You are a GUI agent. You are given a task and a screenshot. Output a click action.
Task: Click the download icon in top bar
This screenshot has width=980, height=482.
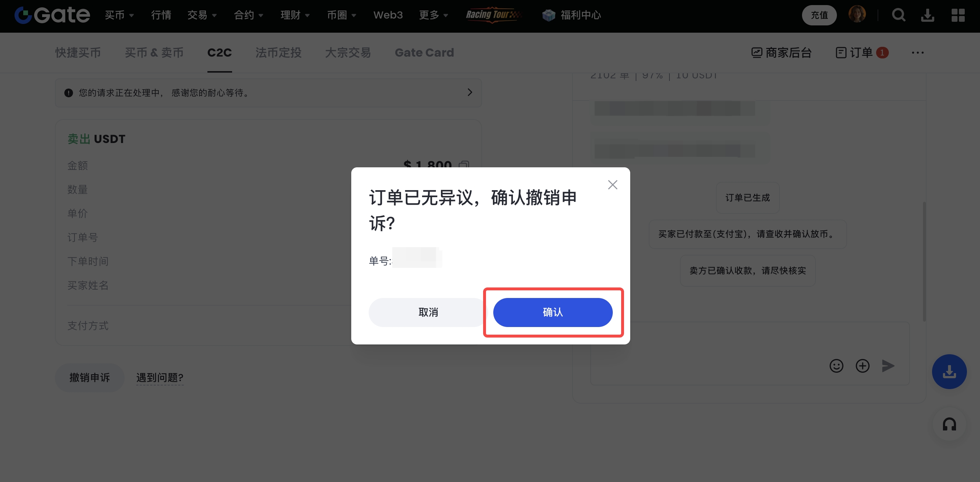[927, 15]
